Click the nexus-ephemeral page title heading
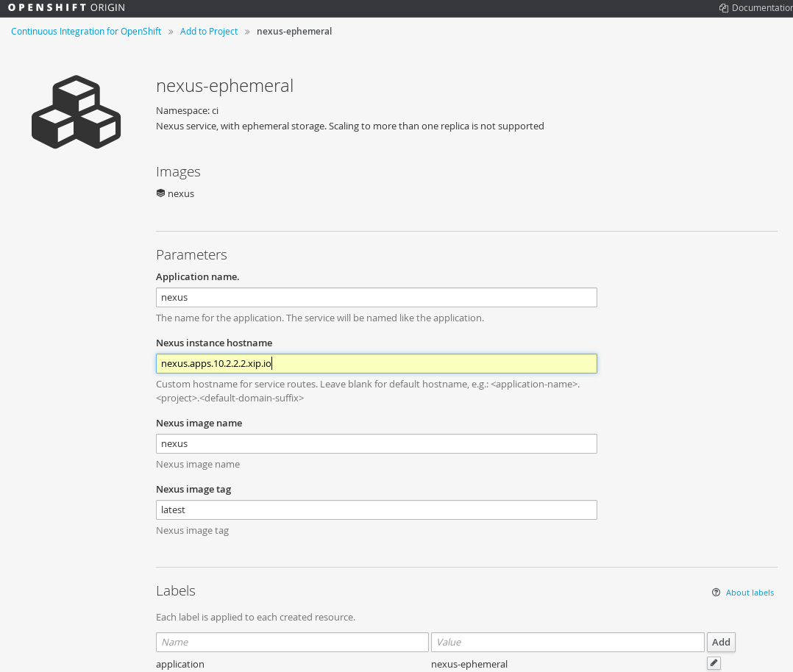 pyautogui.click(x=224, y=86)
